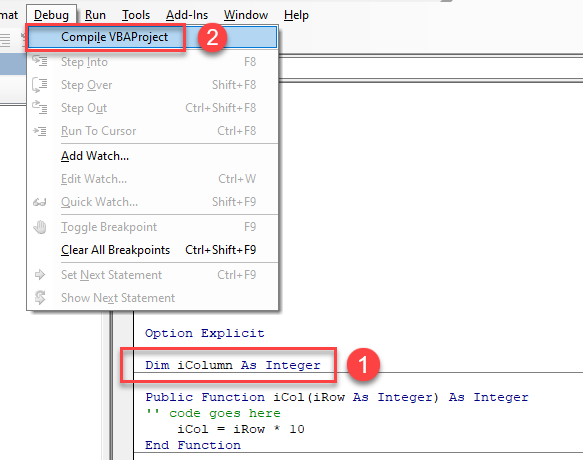The width and height of the screenshot is (583, 460).
Task: Click the Step Out icon
Action: point(39,107)
